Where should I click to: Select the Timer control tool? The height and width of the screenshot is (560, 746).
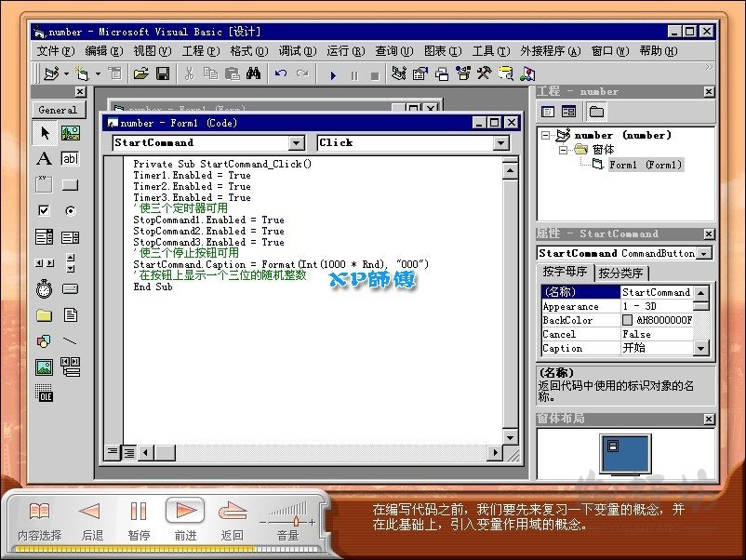45,288
